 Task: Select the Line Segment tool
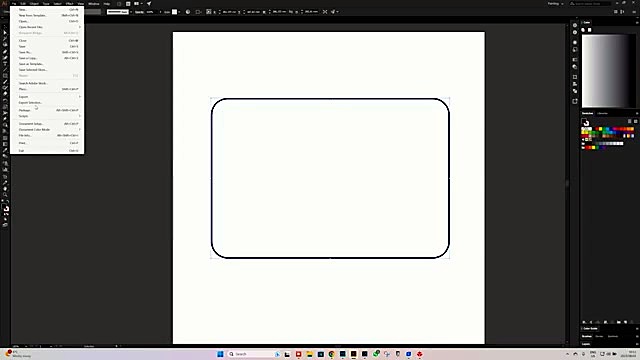tap(5, 70)
